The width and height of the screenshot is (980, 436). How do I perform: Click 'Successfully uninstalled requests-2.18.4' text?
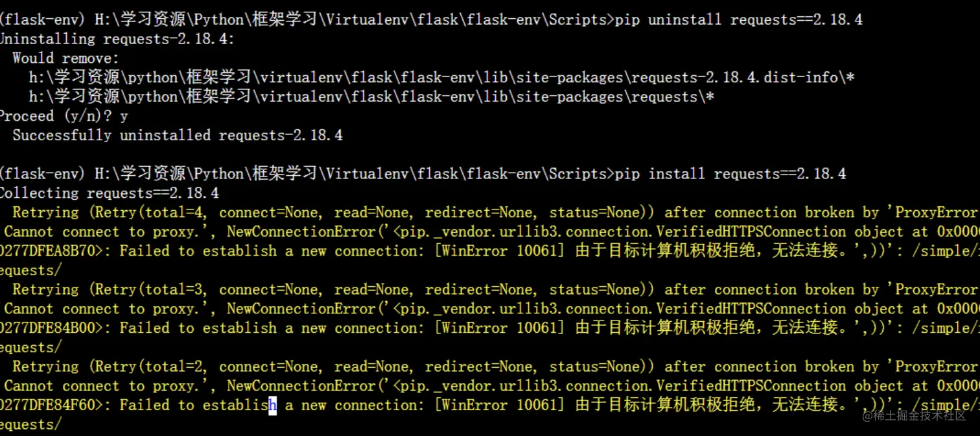(x=178, y=136)
